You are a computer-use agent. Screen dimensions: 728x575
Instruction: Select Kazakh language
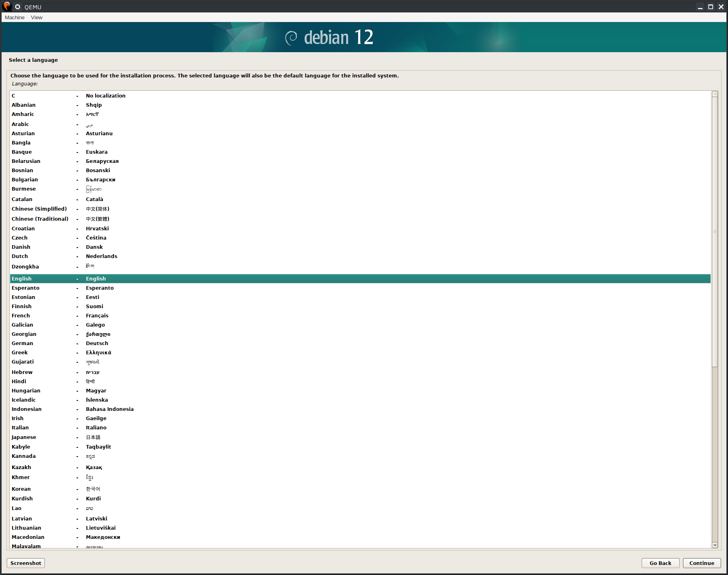(360, 467)
